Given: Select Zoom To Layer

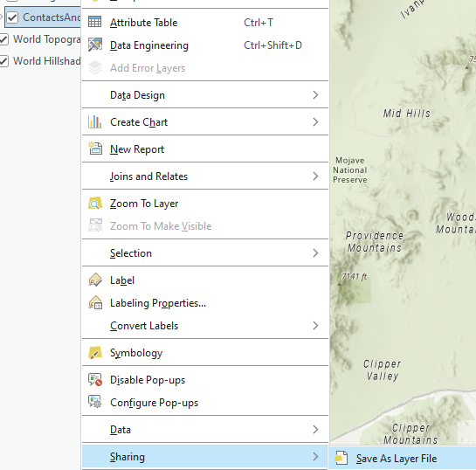Looking at the screenshot, I should click(205, 204).
